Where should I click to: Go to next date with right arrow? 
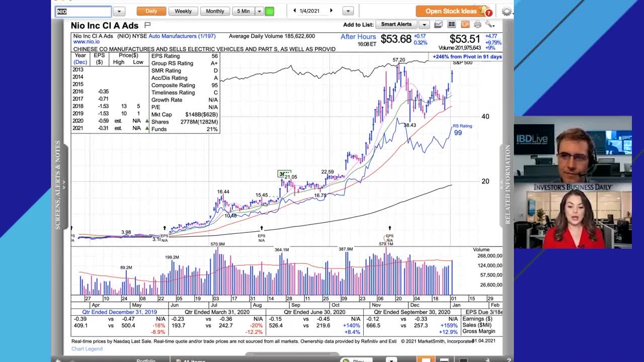point(331,11)
